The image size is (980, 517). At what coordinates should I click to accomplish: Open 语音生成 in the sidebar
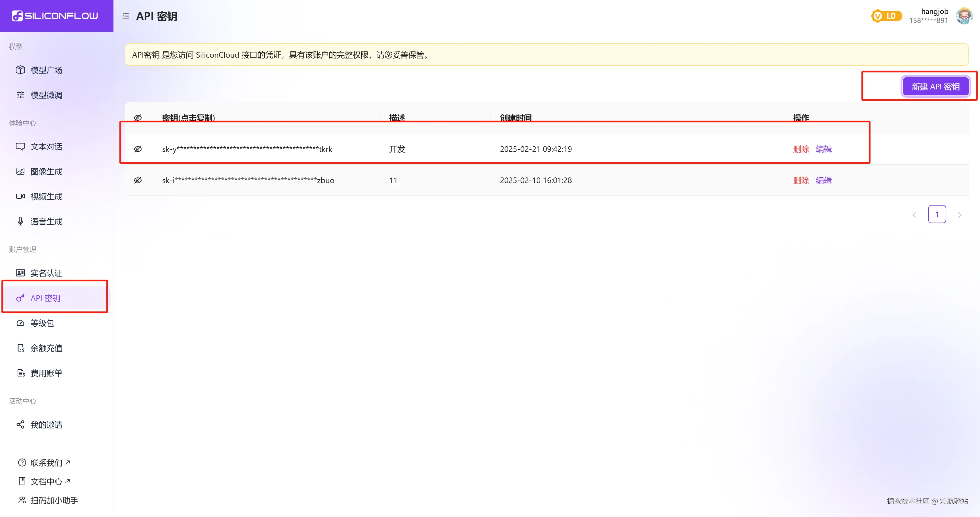click(x=46, y=221)
